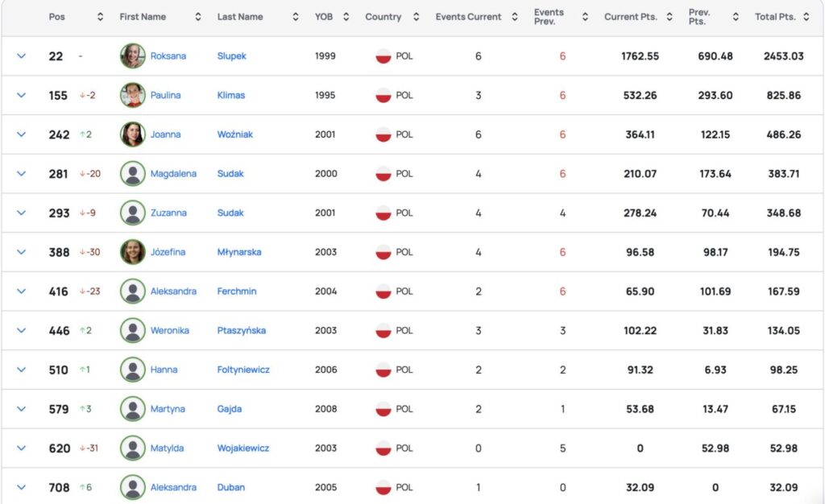The height and width of the screenshot is (504, 825).
Task: Sort by YOB column arrows
Action: tap(346, 17)
